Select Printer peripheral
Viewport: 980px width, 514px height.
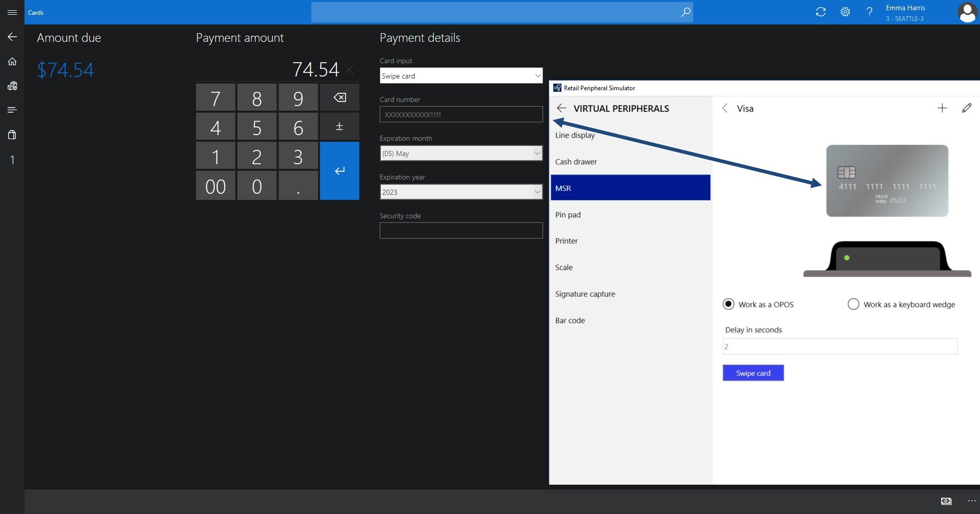tap(630, 241)
